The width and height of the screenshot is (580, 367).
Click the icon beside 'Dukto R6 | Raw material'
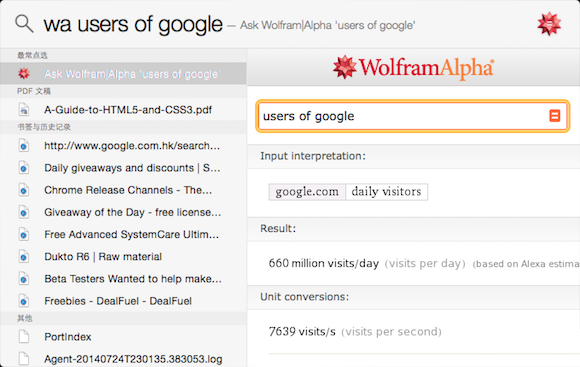24,257
